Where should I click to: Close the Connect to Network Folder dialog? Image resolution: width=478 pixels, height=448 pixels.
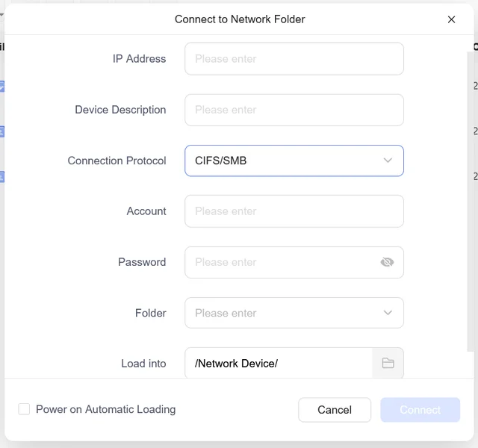pos(451,19)
